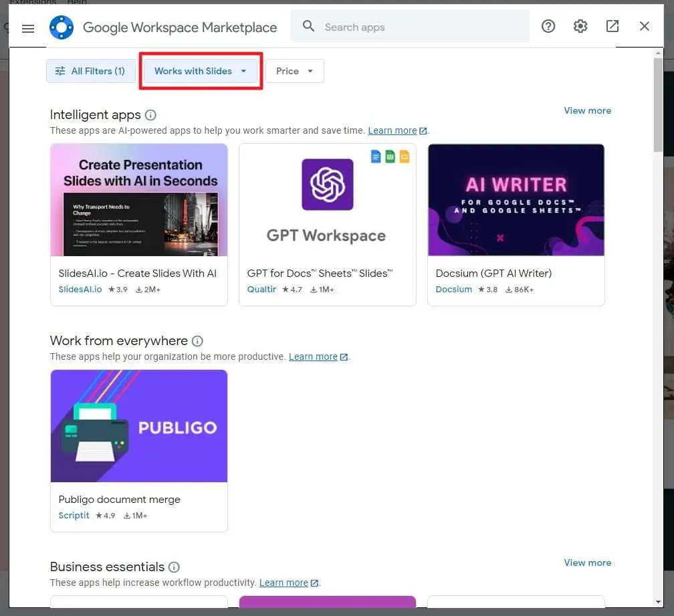The height and width of the screenshot is (616, 674).
Task: Click 'SlidesAI.io - Create Slides With AI' title
Action: (x=138, y=274)
